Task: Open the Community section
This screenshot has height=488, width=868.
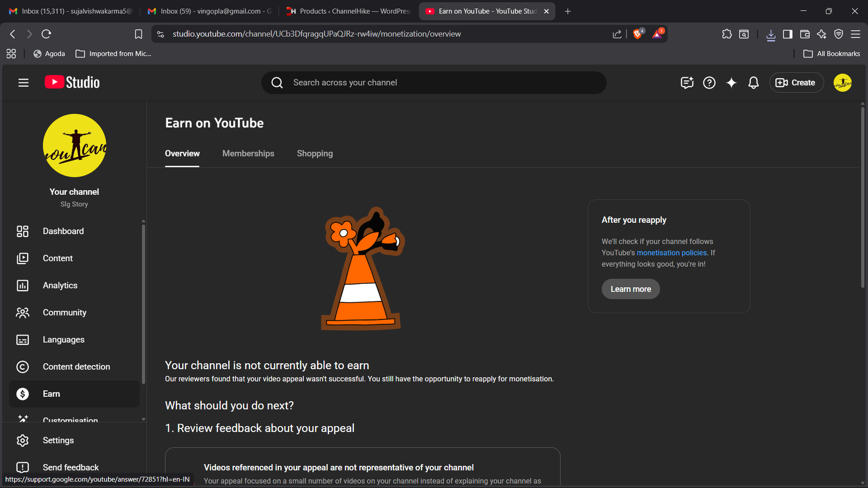Action: point(64,312)
